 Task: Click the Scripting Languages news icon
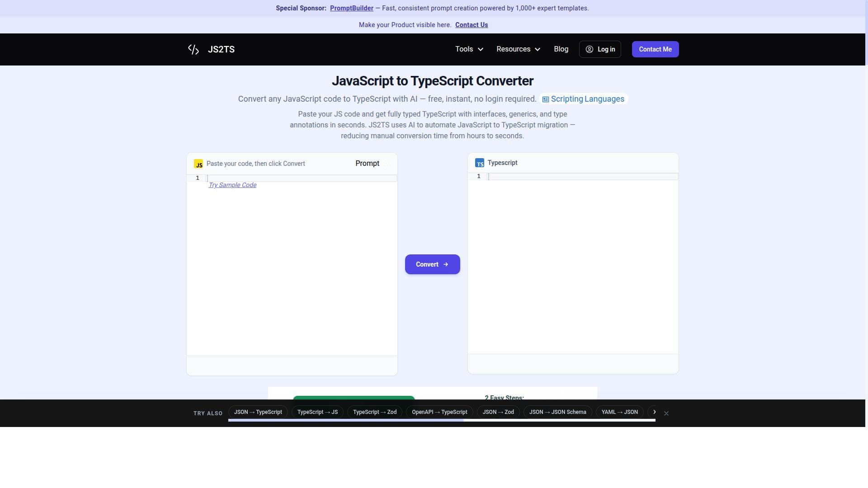546,99
